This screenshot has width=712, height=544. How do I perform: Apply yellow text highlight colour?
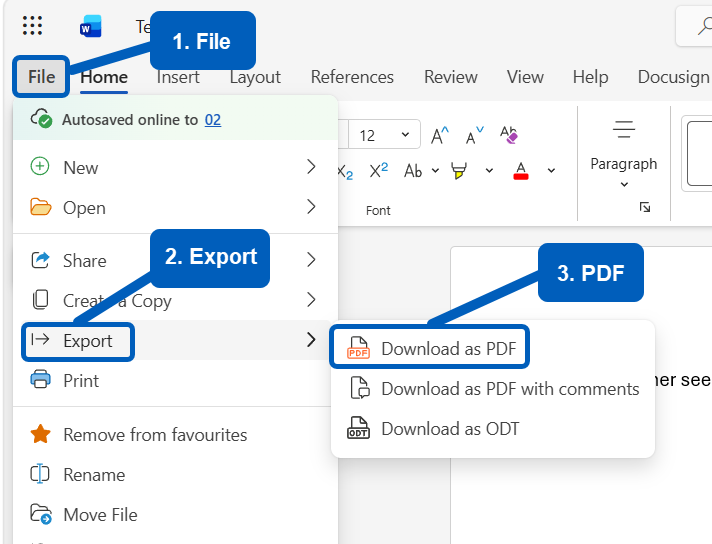pos(459,171)
